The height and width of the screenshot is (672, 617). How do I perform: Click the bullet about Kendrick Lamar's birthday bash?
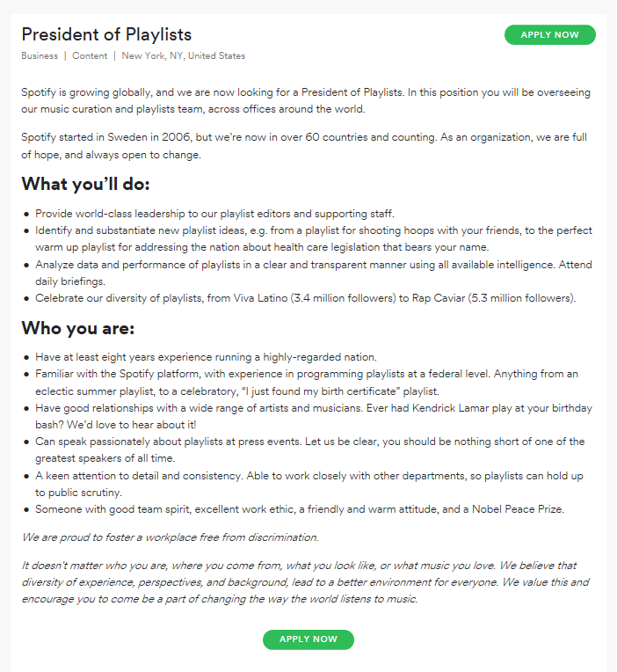coord(313,416)
